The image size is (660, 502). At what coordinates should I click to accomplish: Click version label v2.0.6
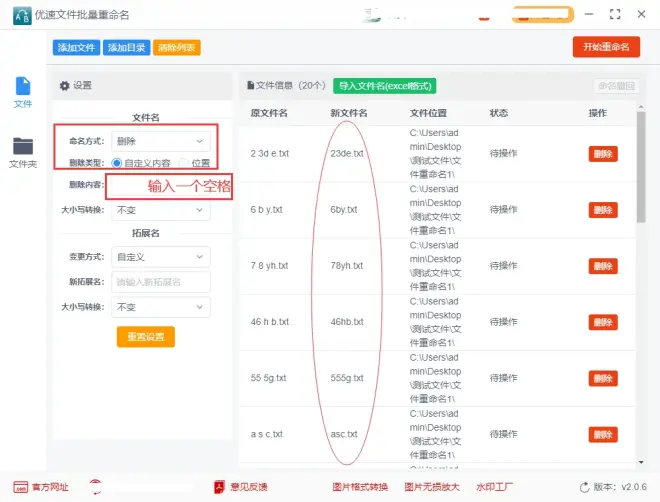tap(634, 487)
